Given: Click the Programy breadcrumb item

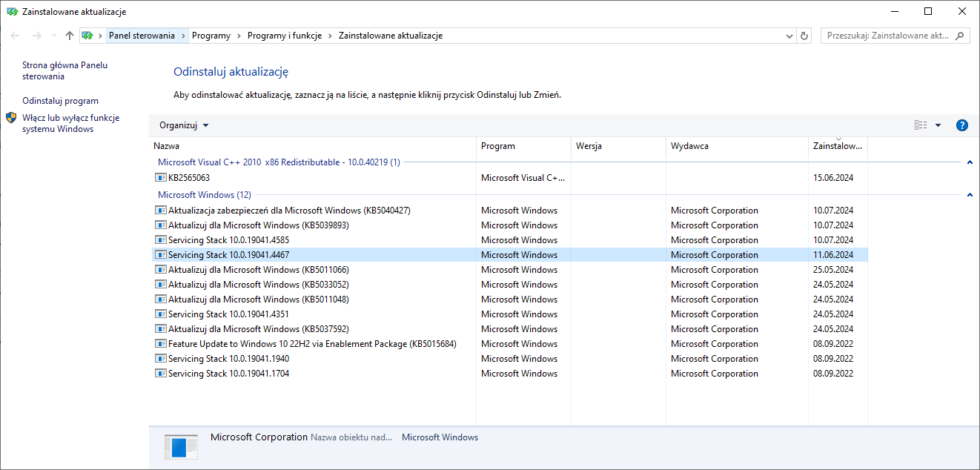Looking at the screenshot, I should click(x=211, y=36).
